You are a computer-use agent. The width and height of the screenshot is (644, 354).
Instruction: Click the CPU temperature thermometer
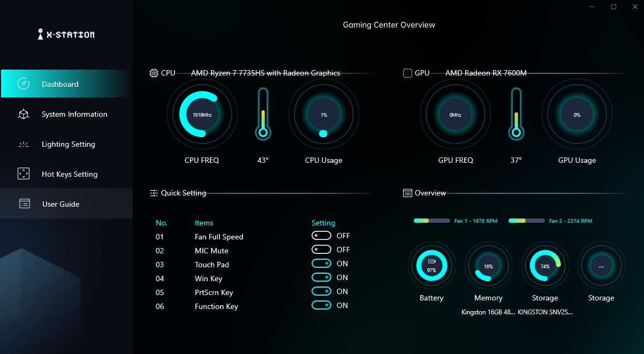point(263,114)
